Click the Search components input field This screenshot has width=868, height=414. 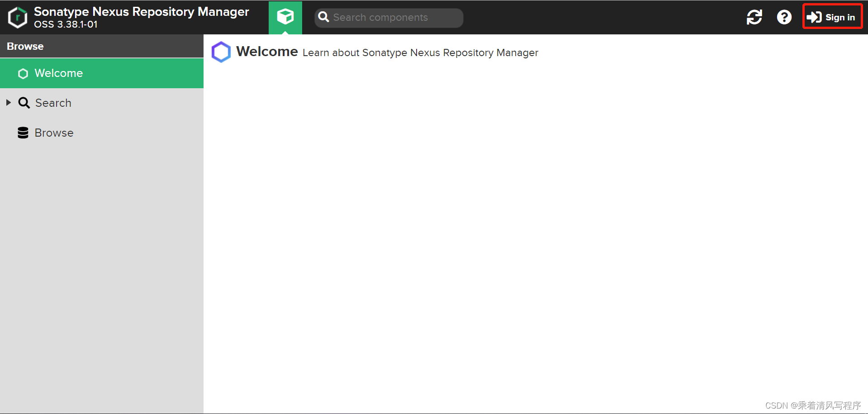coord(389,18)
